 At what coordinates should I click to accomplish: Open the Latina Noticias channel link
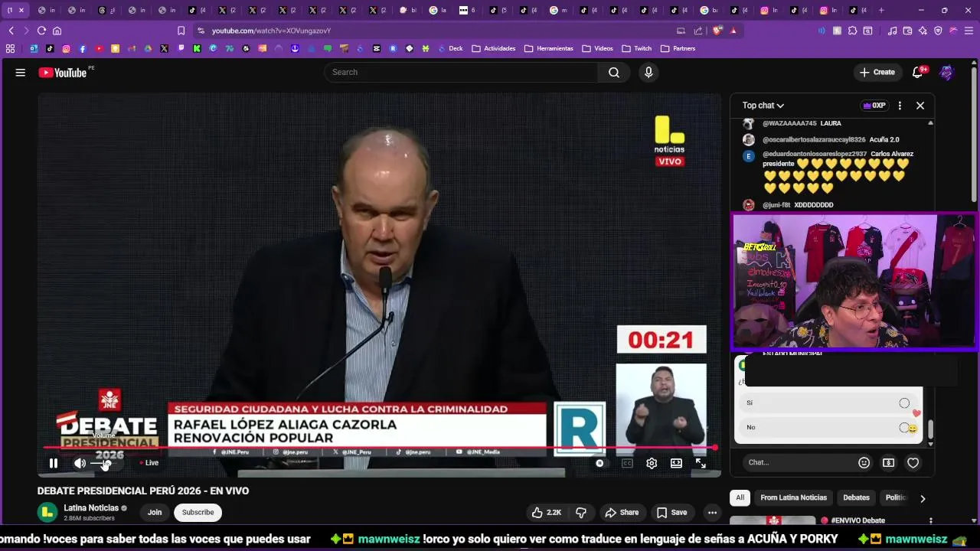click(91, 508)
